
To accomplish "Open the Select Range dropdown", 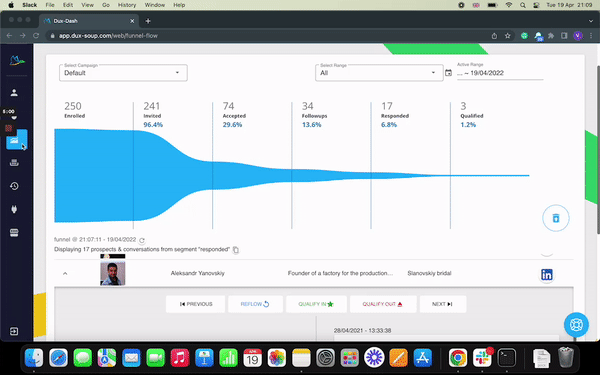I will [379, 73].
